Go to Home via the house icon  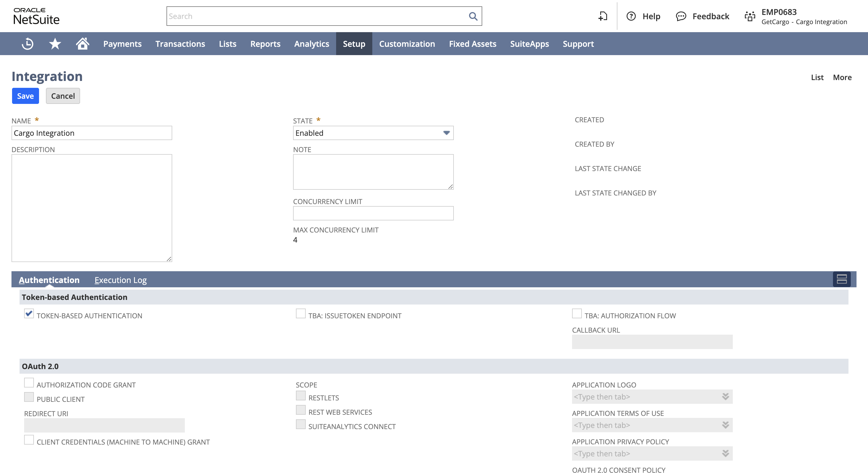click(82, 44)
